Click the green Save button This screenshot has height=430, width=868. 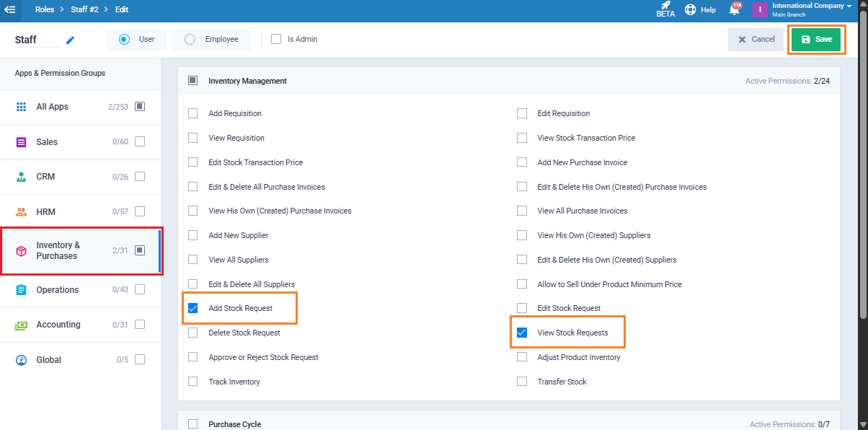coord(816,40)
